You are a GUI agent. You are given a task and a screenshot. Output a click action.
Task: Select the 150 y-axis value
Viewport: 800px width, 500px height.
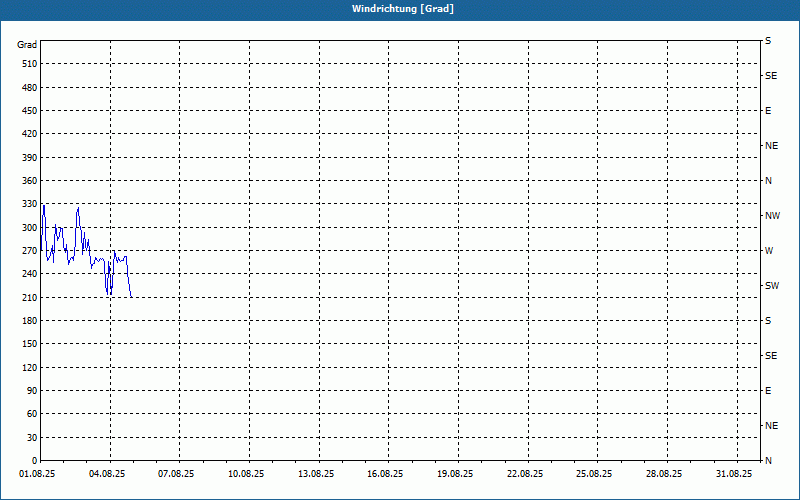click(x=30, y=344)
